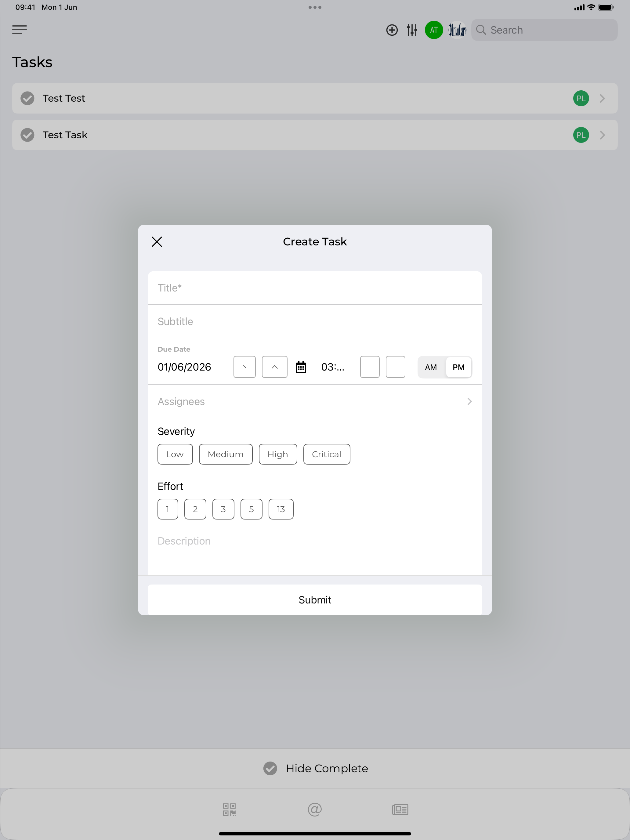Click the Title field
This screenshot has width=630, height=840.
point(315,288)
